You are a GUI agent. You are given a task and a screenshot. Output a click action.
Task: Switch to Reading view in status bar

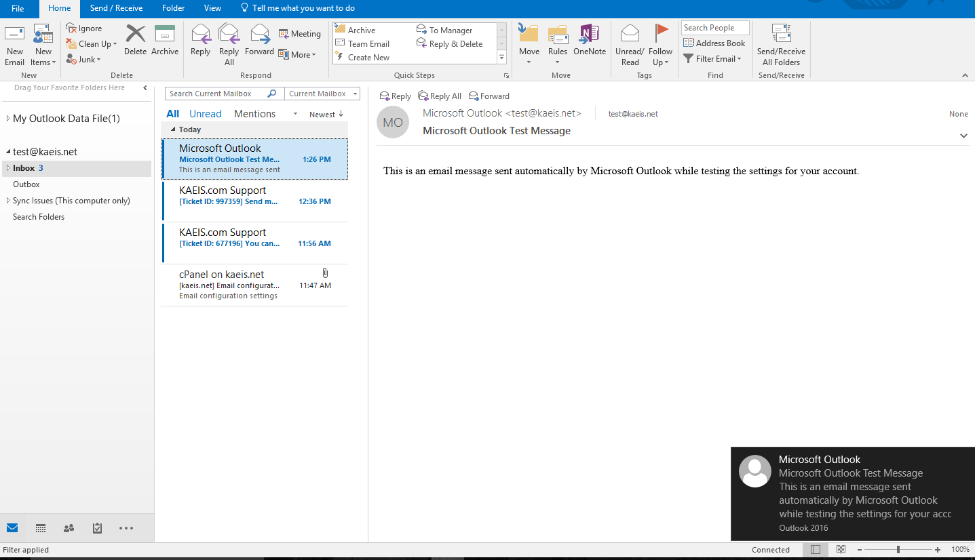[x=841, y=550]
